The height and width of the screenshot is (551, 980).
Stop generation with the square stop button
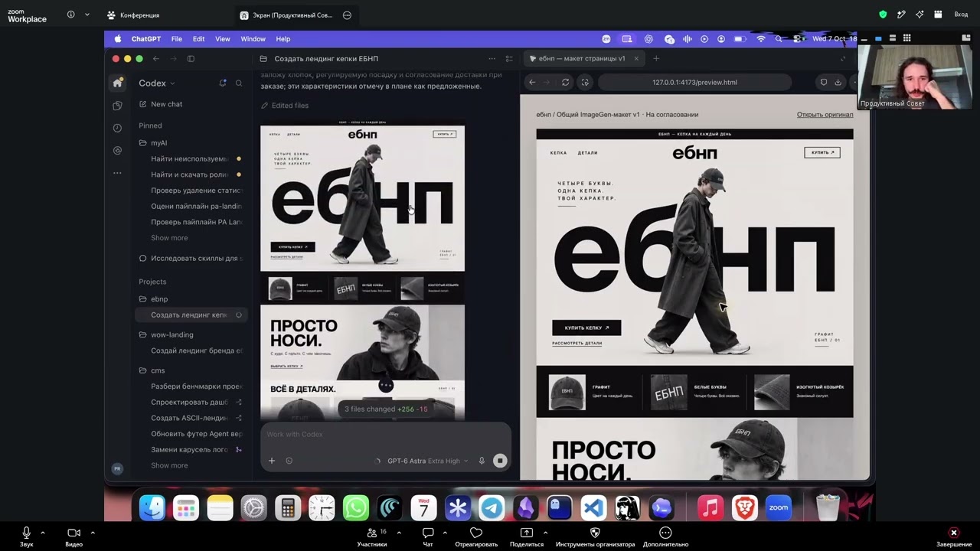pyautogui.click(x=500, y=461)
